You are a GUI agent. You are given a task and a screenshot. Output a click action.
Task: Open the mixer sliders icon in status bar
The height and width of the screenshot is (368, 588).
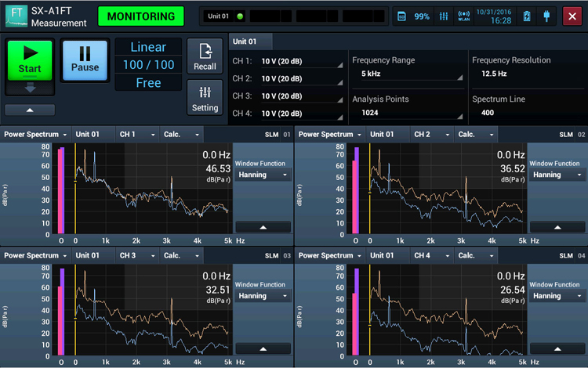pyautogui.click(x=444, y=16)
